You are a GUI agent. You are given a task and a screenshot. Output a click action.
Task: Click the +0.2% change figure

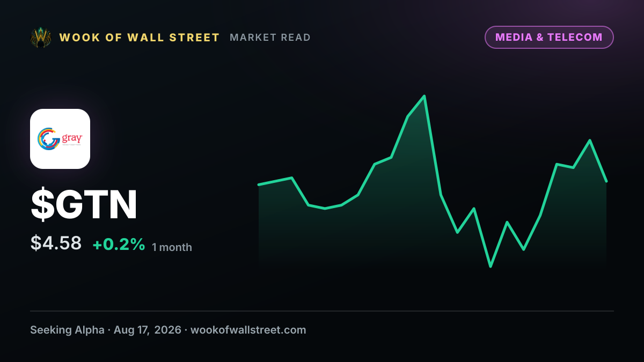pyautogui.click(x=119, y=244)
